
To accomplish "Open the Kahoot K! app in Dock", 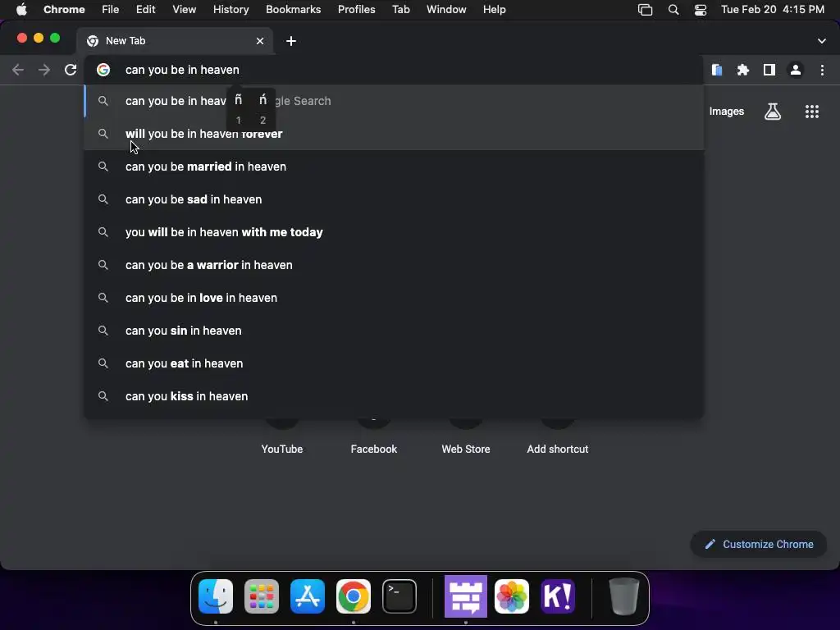I will pos(558,596).
